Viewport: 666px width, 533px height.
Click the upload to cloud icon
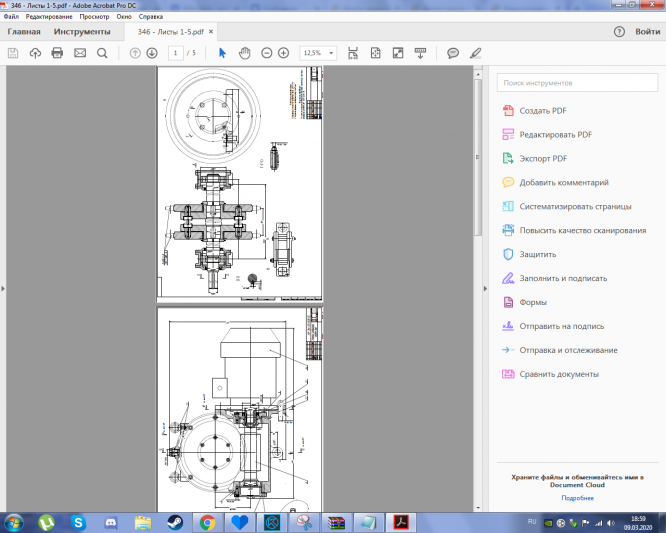coord(35,53)
